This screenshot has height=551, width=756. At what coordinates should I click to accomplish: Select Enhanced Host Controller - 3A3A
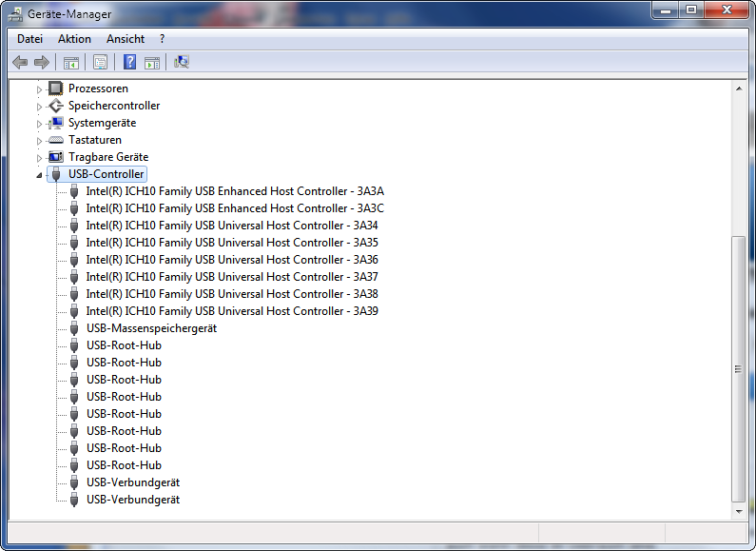(235, 191)
